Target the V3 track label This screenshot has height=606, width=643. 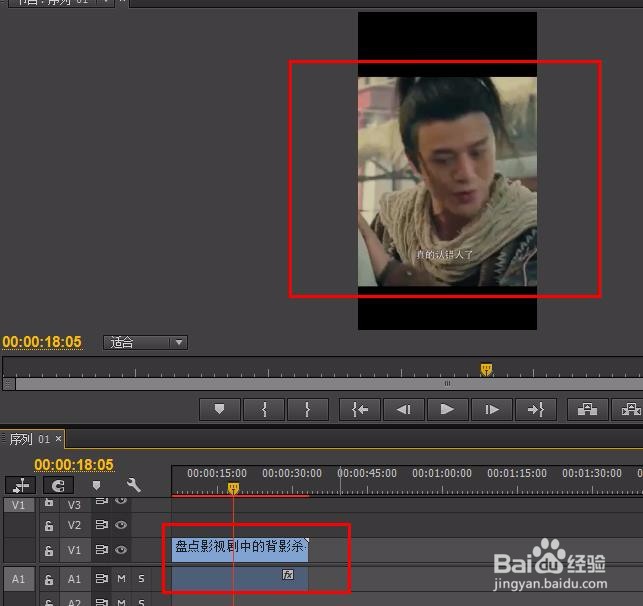74,505
